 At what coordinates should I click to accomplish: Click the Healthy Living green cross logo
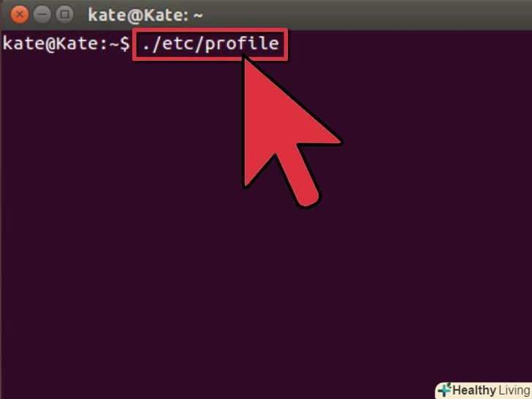(x=444, y=390)
